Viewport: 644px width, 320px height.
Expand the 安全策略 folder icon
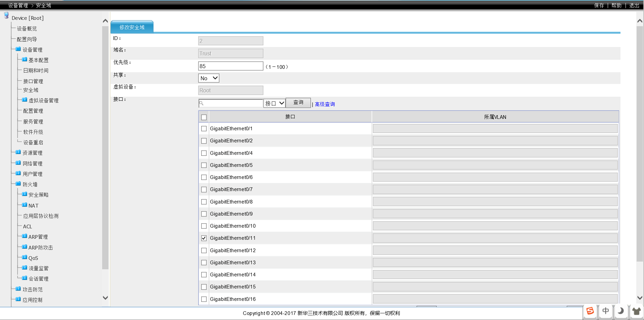point(25,194)
